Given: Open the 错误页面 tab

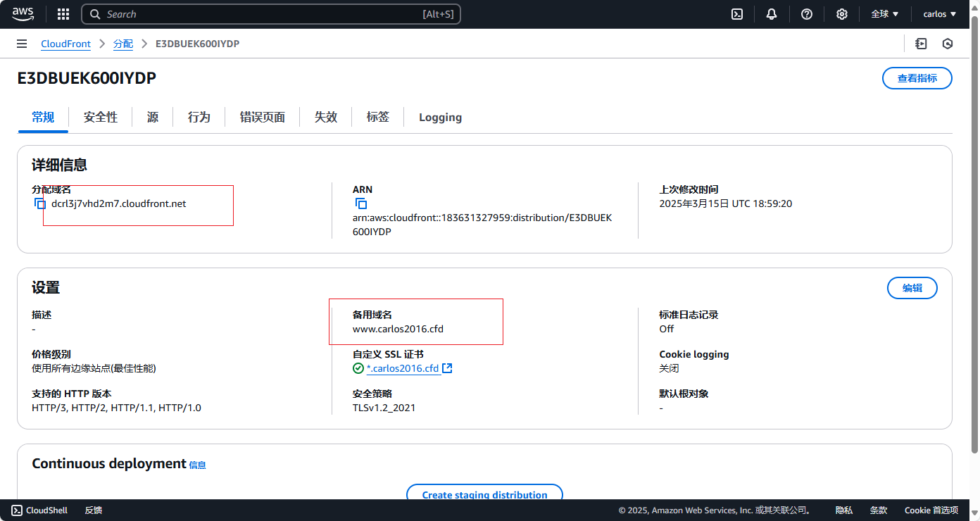Looking at the screenshot, I should pyautogui.click(x=263, y=118).
